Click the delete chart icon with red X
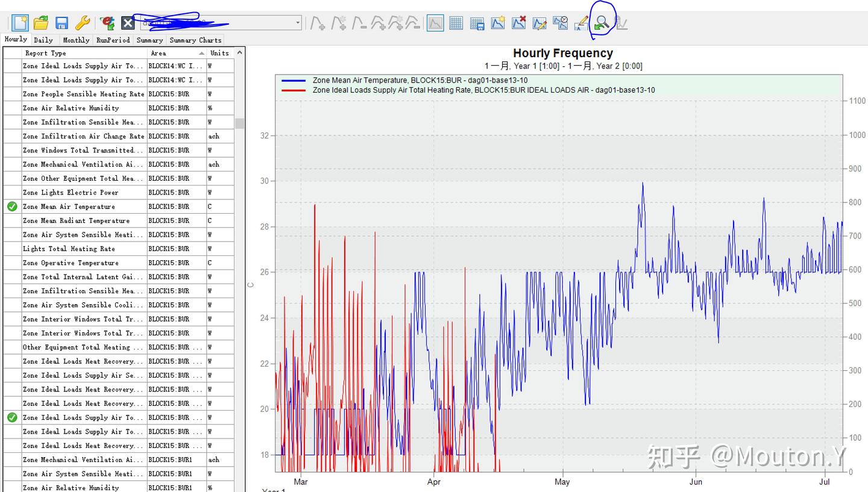 pyautogui.click(x=518, y=23)
